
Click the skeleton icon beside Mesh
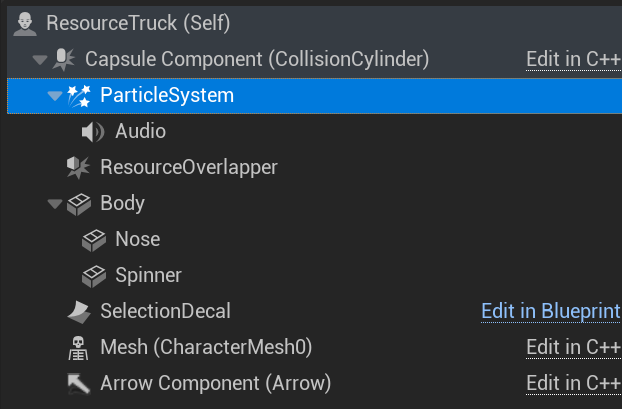click(x=79, y=347)
